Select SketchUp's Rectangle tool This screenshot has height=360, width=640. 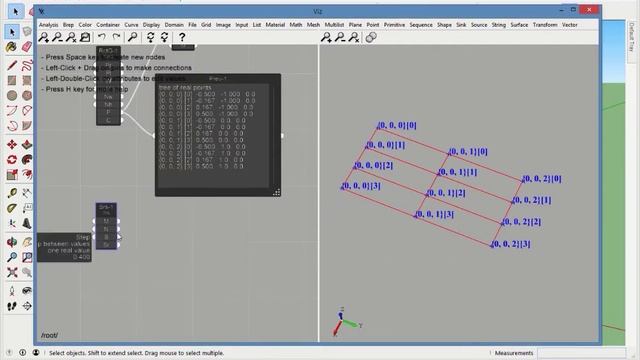click(12, 80)
